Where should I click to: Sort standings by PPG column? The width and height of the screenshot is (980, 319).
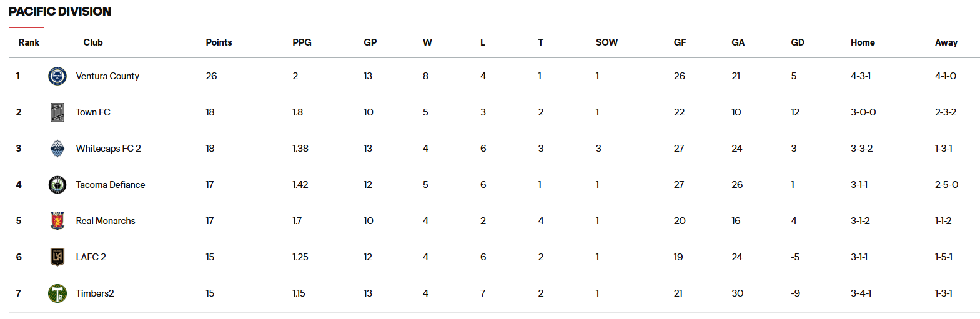pos(302,42)
